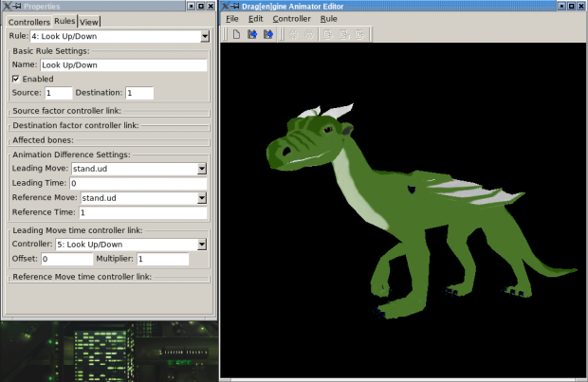Click the floppy disk with right-pointing blue arrow

tap(252, 34)
